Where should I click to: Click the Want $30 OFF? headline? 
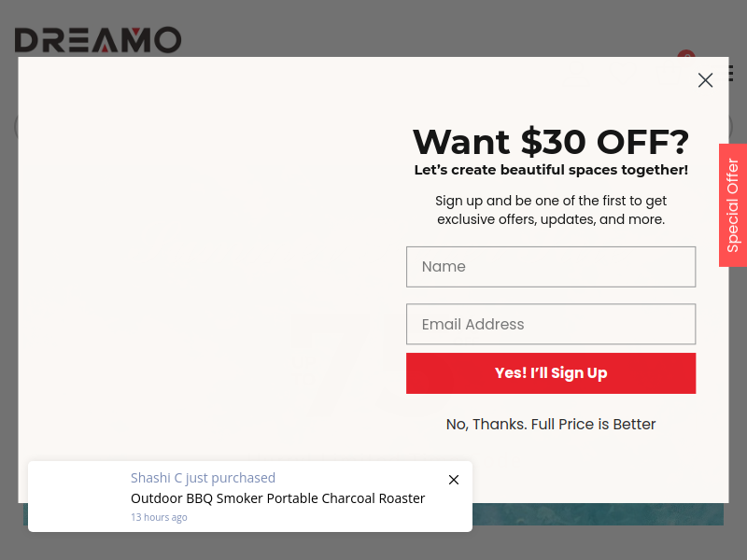click(551, 142)
